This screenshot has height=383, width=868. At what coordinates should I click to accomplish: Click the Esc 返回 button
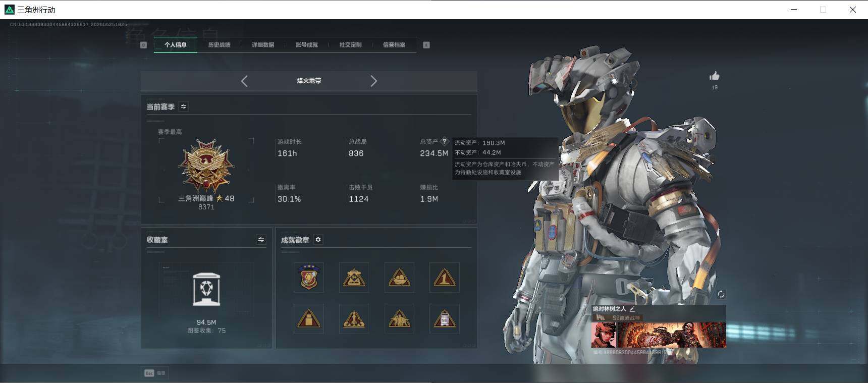pyautogui.click(x=155, y=373)
